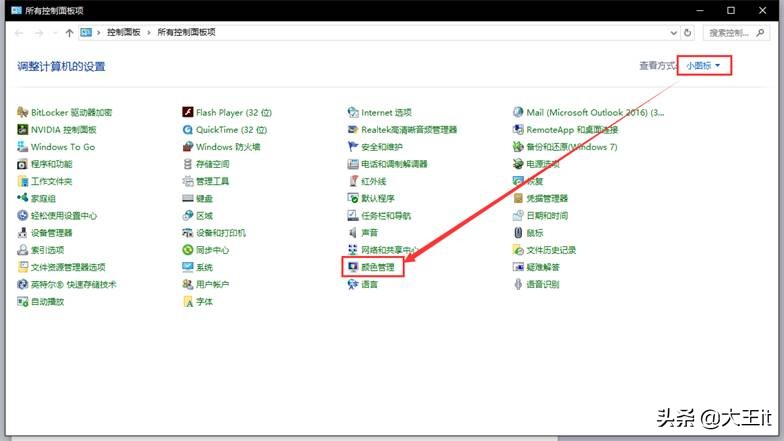Open 安全和维护 link
The image size is (784, 441).
pyautogui.click(x=382, y=146)
